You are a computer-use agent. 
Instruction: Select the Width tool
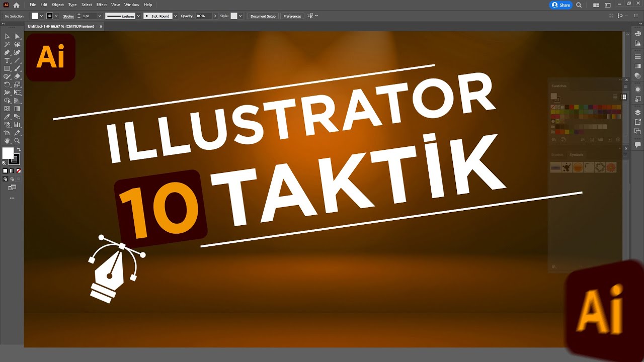[x=7, y=93]
